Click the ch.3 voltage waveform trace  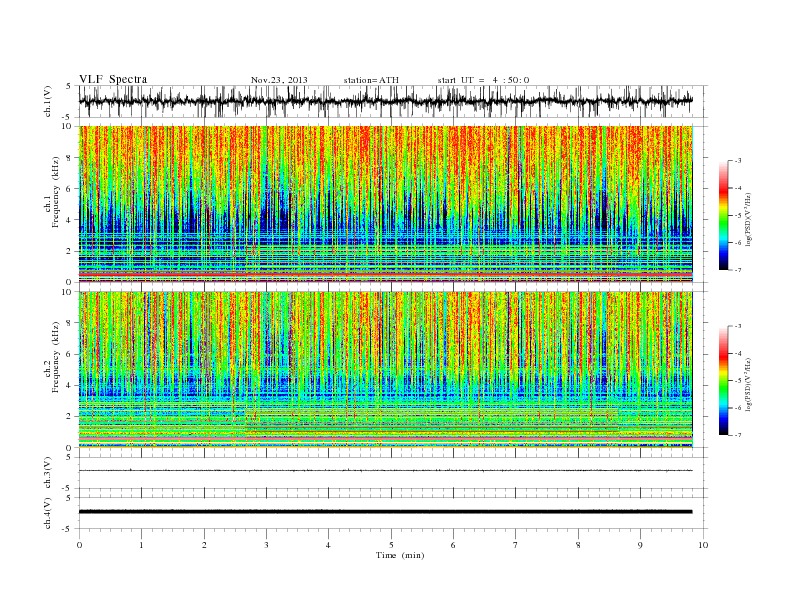click(x=385, y=471)
